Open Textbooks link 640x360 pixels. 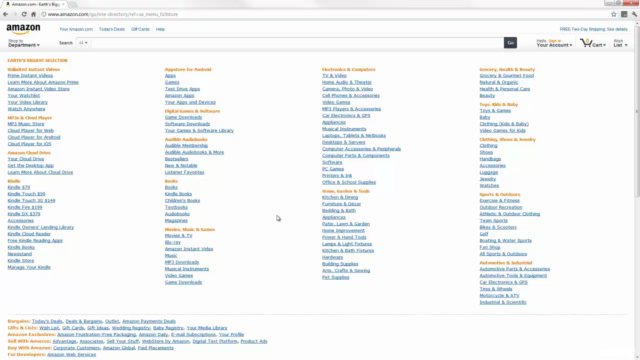click(176, 207)
